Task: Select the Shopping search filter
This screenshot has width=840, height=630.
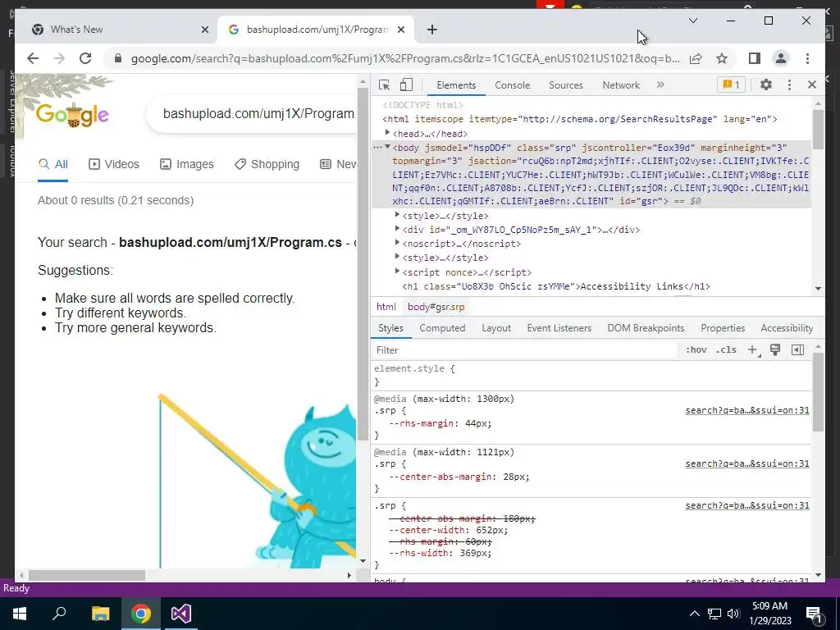Action: 267,164
